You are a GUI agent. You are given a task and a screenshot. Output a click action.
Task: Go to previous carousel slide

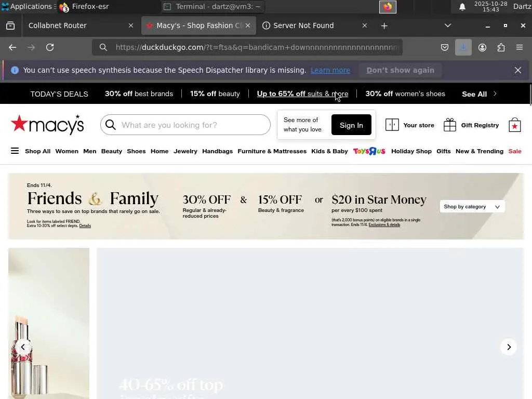[x=23, y=347]
